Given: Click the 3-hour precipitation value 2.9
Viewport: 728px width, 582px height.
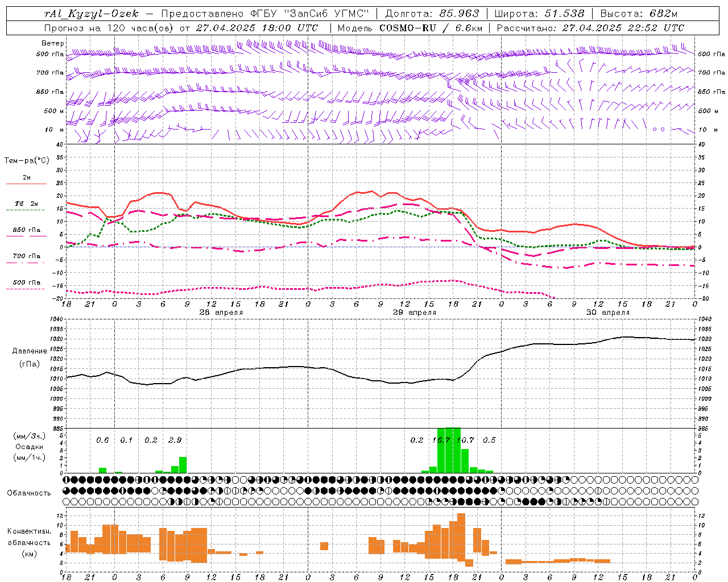Looking at the screenshot, I should pos(175,440).
